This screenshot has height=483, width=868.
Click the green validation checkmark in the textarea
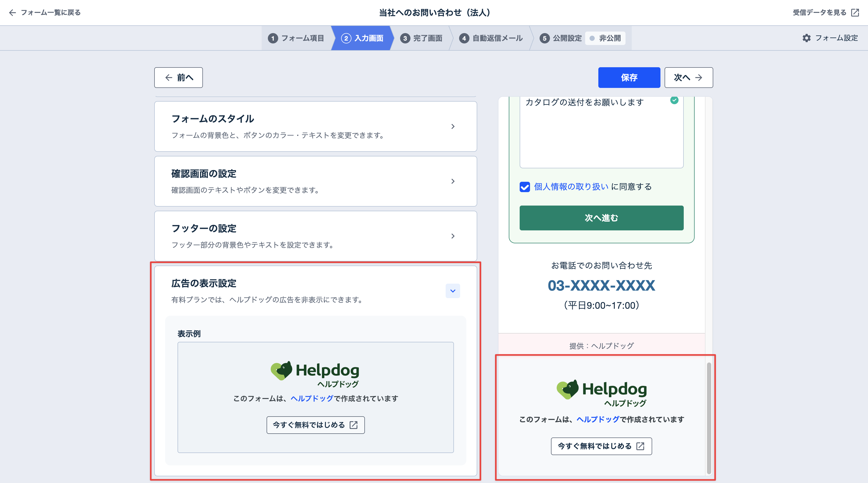pyautogui.click(x=674, y=100)
